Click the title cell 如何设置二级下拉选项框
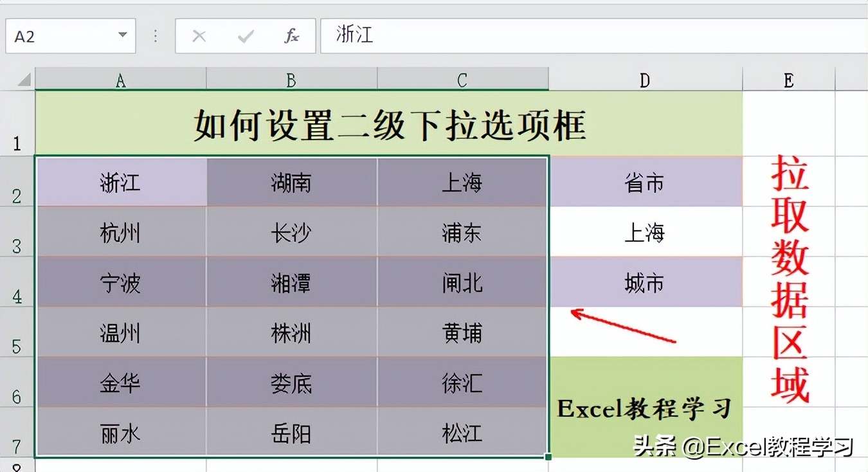This screenshot has width=868, height=472. 388,123
